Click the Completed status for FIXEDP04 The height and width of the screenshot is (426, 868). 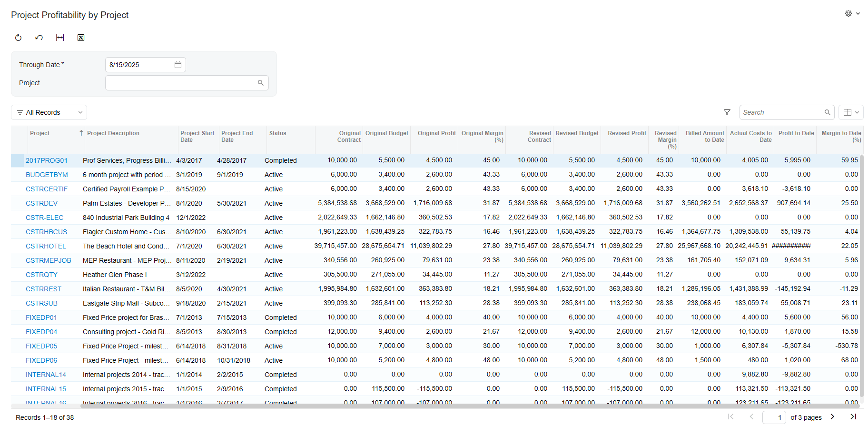[281, 332]
